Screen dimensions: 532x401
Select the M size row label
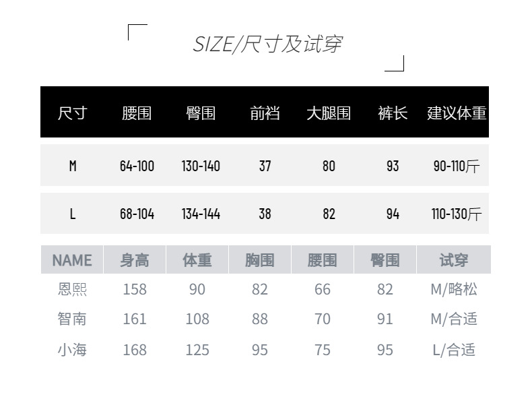tap(73, 166)
